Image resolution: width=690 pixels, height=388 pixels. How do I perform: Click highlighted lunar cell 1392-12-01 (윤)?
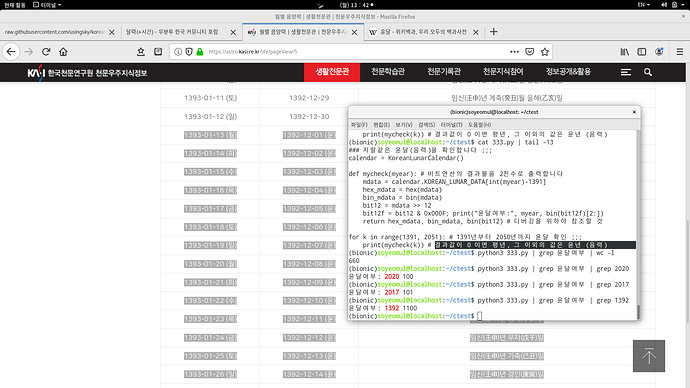[309, 135]
